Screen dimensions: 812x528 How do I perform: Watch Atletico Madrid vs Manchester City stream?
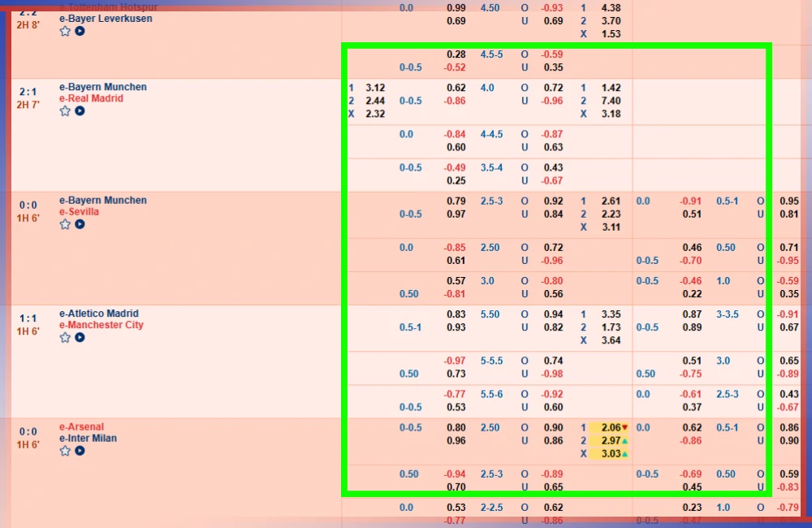coord(80,337)
